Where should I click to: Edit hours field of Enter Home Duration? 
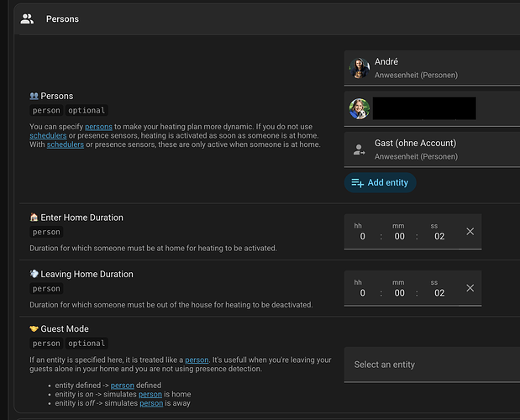pos(362,236)
